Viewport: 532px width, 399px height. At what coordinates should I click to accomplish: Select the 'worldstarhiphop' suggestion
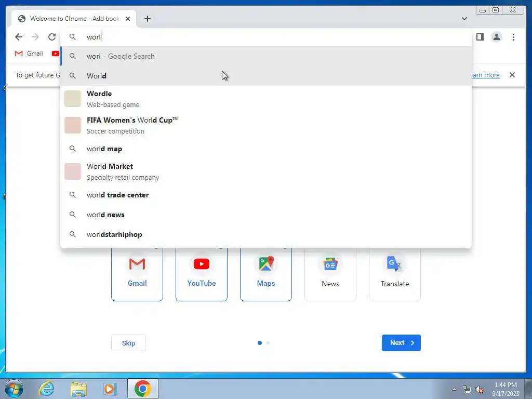click(265, 234)
